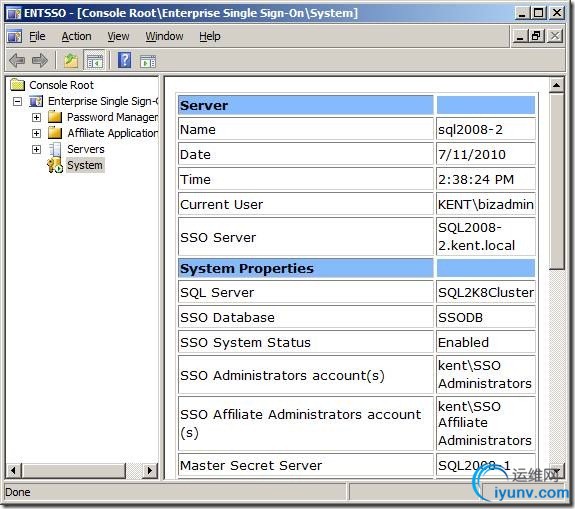This screenshot has width=575, height=509.
Task: Expand the Password Management node
Action: (x=36, y=117)
